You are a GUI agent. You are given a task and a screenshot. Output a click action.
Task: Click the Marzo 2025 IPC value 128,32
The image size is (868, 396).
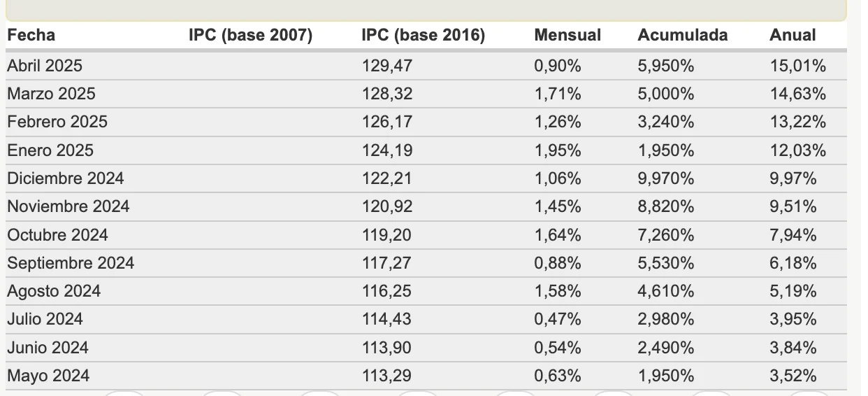tap(387, 94)
